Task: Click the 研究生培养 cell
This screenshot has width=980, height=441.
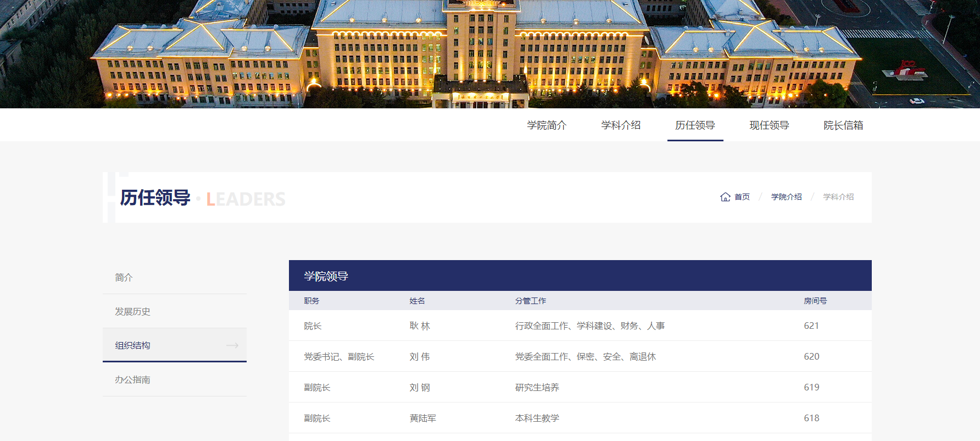Action: point(537,388)
